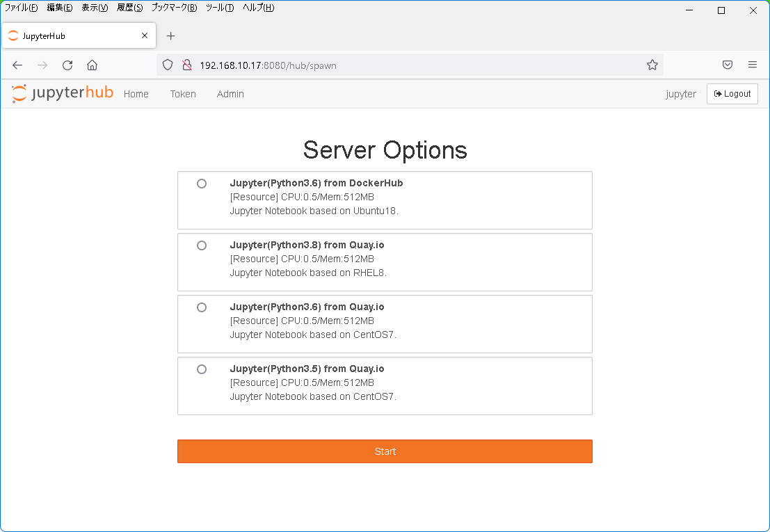Minimize the Firefox window
The height and width of the screenshot is (532, 770).
pyautogui.click(x=689, y=10)
